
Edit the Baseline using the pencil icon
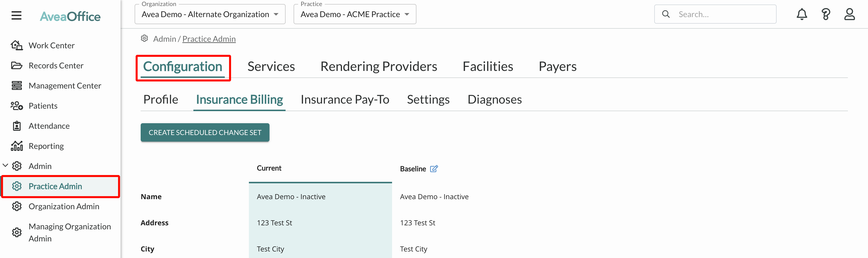tap(434, 169)
